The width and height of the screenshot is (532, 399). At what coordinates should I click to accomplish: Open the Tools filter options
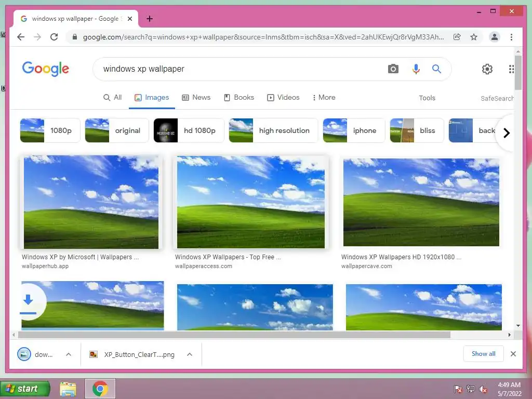pyautogui.click(x=427, y=98)
